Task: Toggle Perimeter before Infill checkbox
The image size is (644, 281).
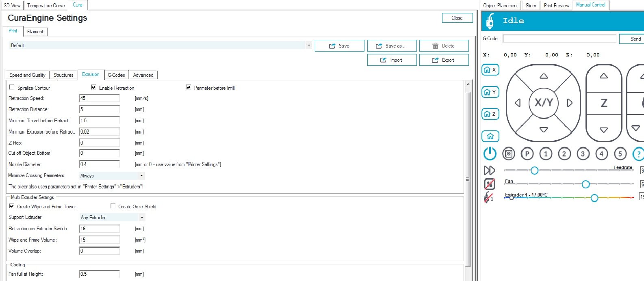Action: [188, 87]
